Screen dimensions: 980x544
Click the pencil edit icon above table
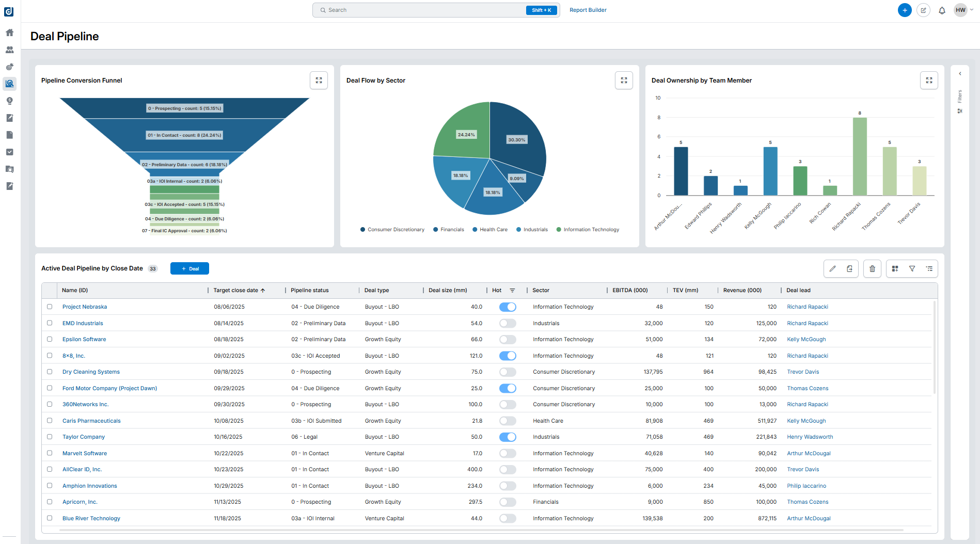click(832, 268)
